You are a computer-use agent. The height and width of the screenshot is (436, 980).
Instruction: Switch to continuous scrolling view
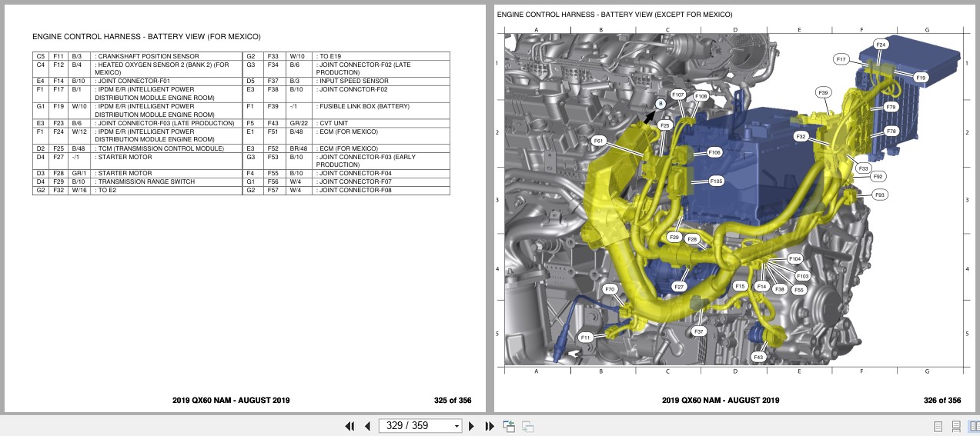(956, 426)
